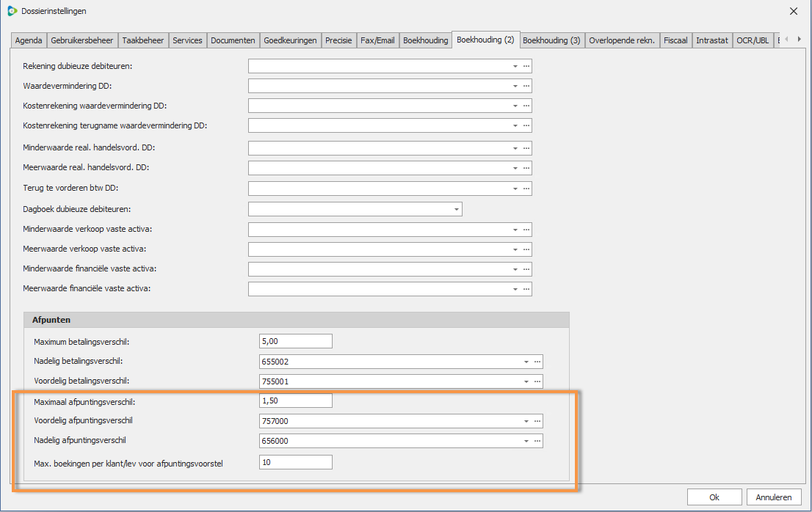Image resolution: width=812 pixels, height=512 pixels.
Task: Open ellipsis for Kostenrekening terugname waardevermindering DD
Action: (526, 125)
